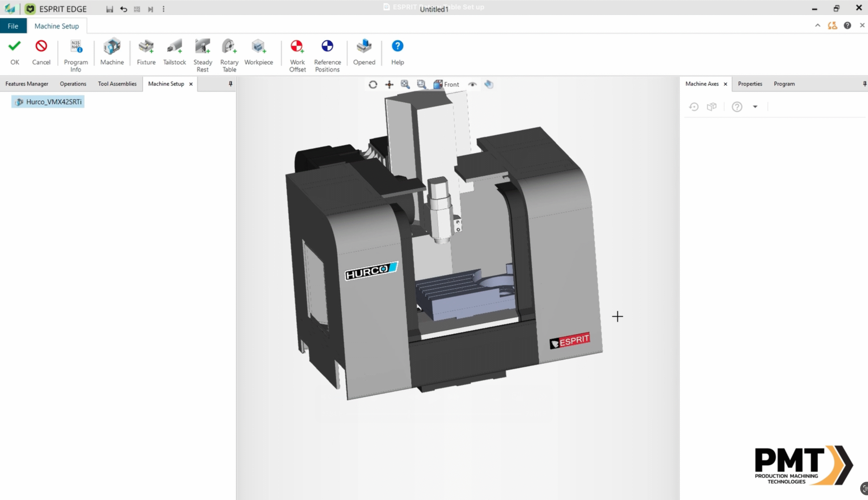Click the NC code quick access icon
This screenshot has height=500, width=868.
[x=137, y=9]
